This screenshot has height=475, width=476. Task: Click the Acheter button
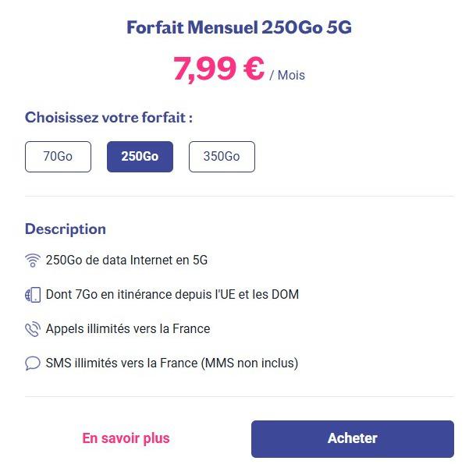click(x=353, y=439)
